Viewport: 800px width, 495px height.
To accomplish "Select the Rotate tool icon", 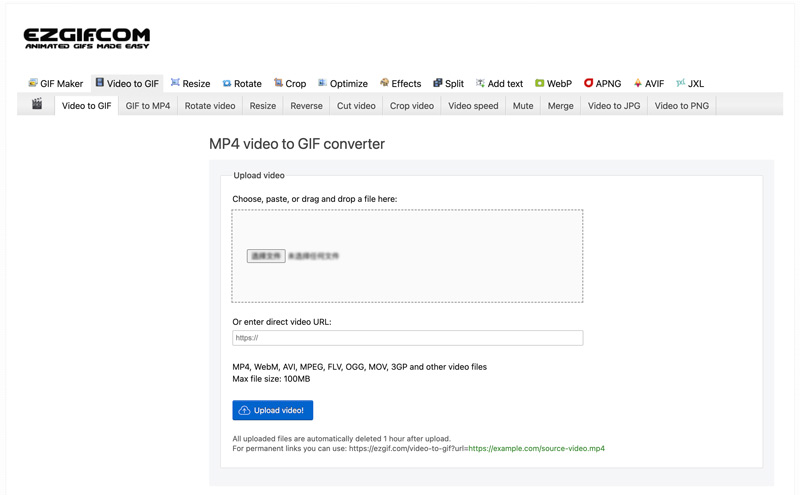I will tap(227, 84).
